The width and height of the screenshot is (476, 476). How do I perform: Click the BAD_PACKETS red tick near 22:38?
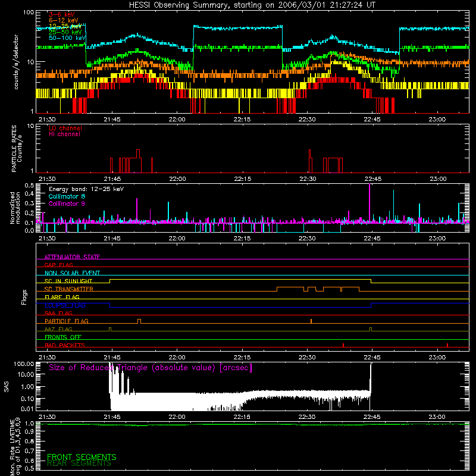[343, 345]
